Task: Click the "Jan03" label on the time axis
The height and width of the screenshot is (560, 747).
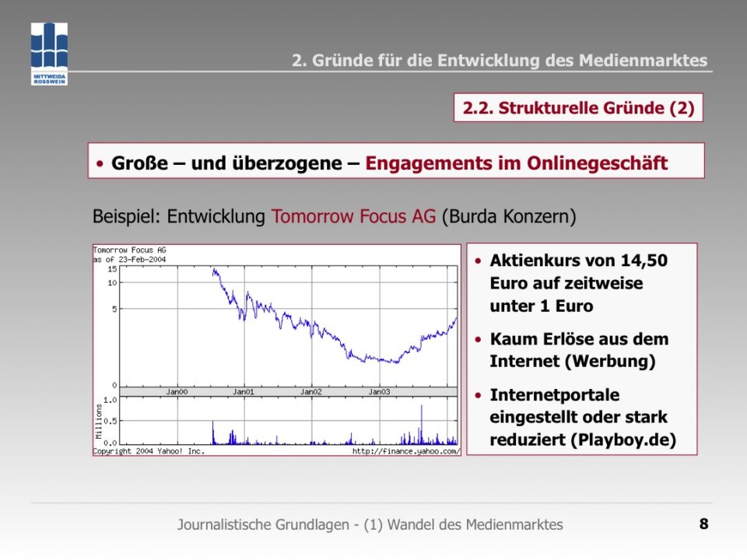Action: [x=379, y=392]
